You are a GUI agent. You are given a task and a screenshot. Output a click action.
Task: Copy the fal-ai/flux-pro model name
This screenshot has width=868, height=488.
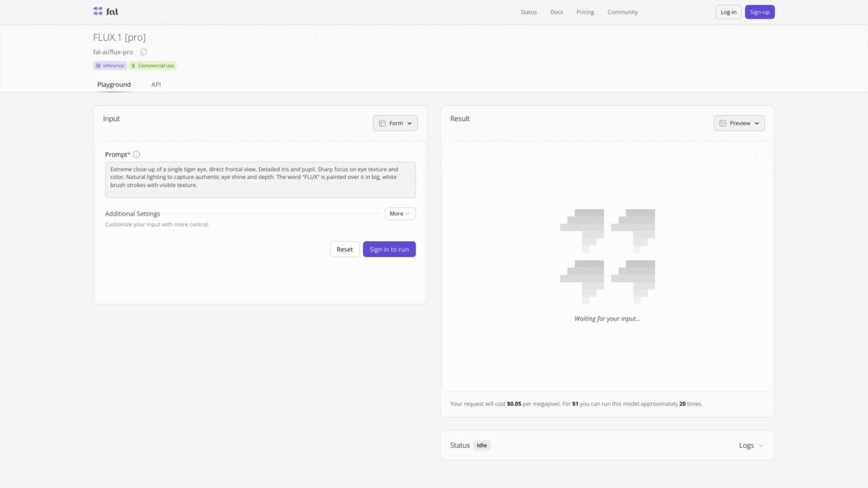[x=143, y=52]
